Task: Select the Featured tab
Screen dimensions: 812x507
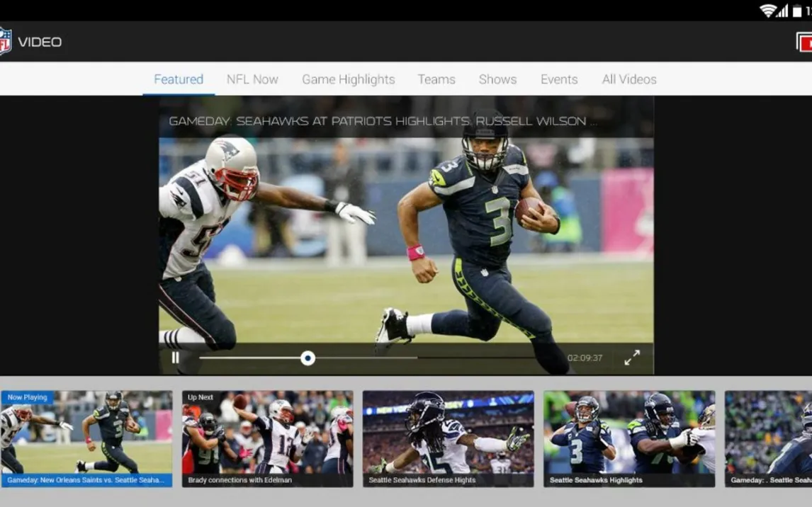Action: [179, 79]
